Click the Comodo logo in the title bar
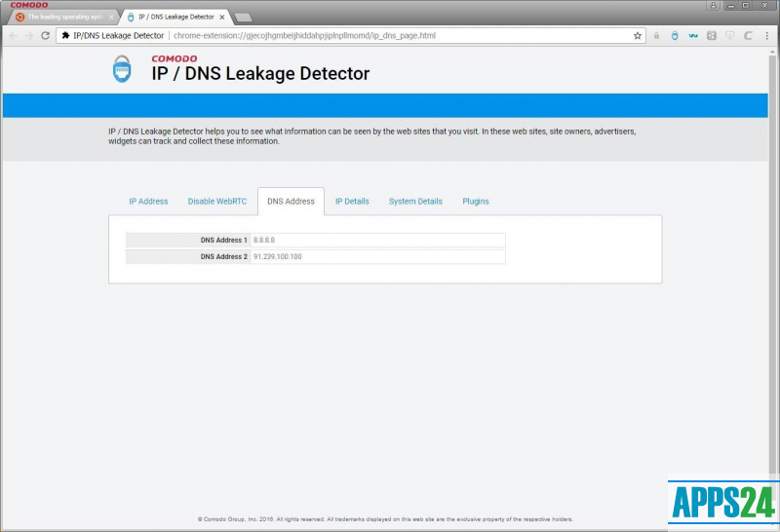The height and width of the screenshot is (532, 780). click(29, 5)
